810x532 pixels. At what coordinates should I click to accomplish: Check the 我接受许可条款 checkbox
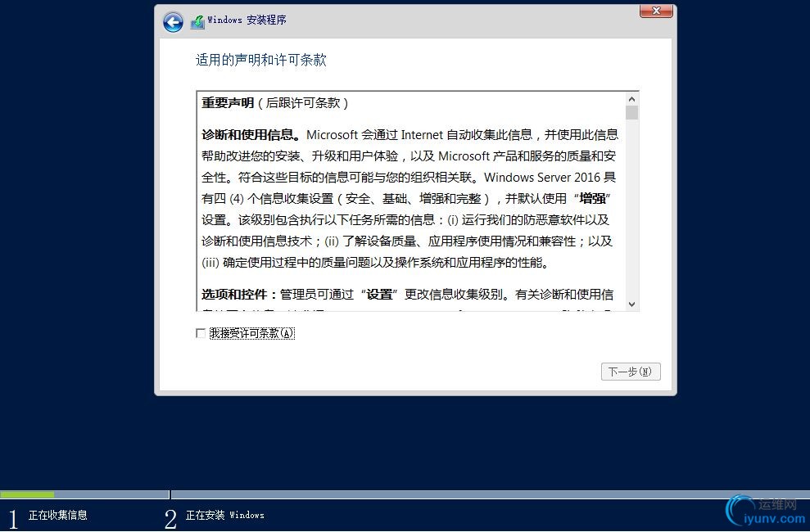click(x=201, y=333)
